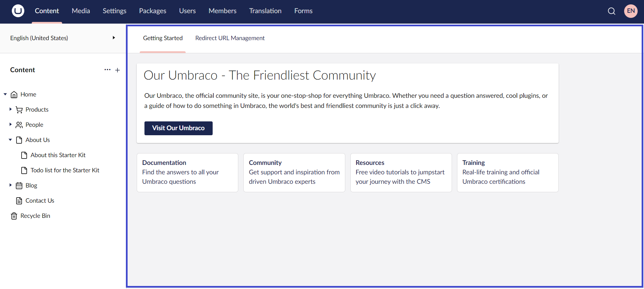Click the Contact Us form icon
Image resolution: width=644 pixels, height=289 pixels.
(x=19, y=201)
